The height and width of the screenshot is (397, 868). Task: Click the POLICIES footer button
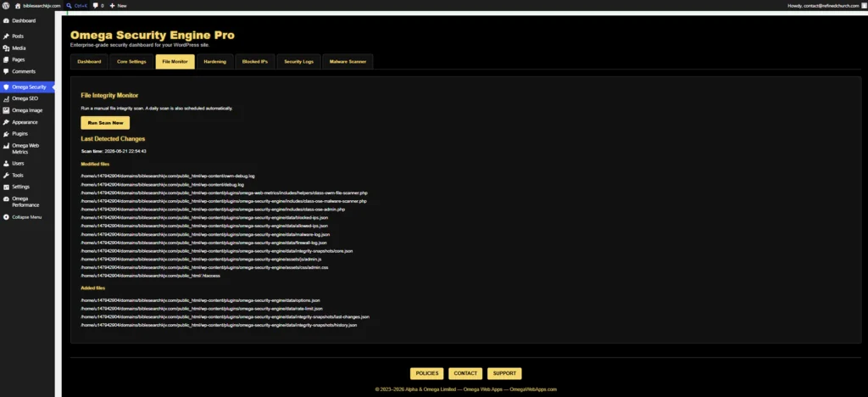[427, 374]
